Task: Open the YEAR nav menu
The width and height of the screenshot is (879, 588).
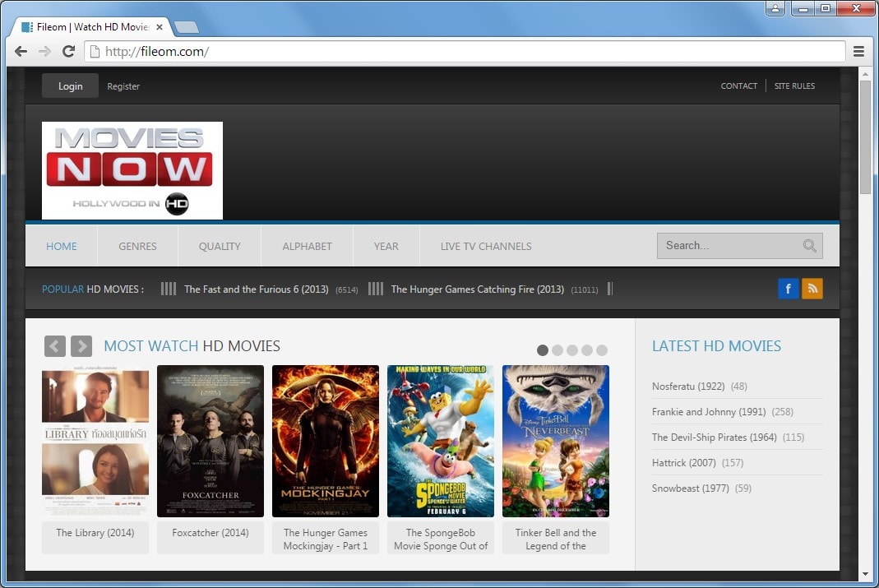Action: [x=386, y=246]
